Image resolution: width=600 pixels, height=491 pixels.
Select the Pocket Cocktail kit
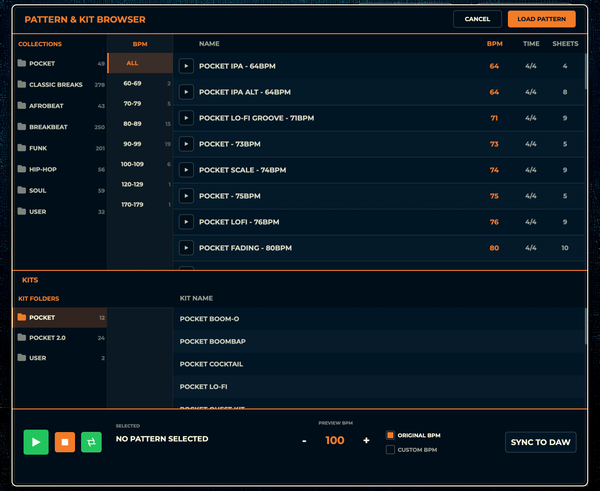tap(379, 364)
